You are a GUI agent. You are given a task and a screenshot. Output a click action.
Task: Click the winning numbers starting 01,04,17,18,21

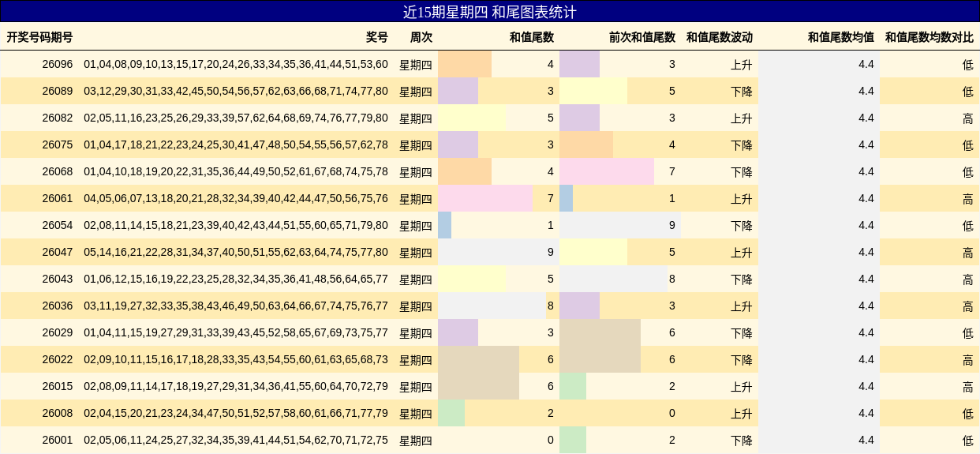tap(236, 144)
